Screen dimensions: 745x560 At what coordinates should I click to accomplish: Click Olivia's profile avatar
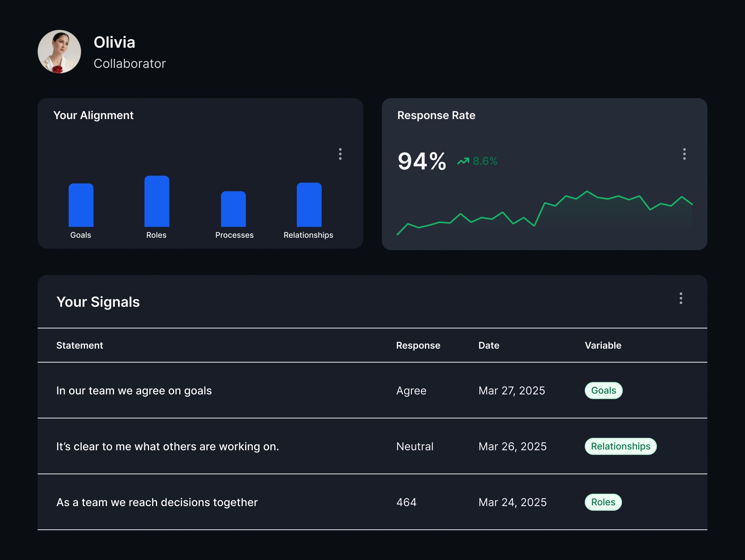(59, 52)
